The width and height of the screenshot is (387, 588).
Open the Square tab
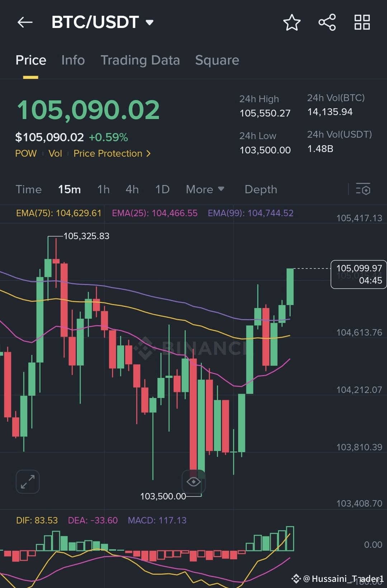click(217, 60)
